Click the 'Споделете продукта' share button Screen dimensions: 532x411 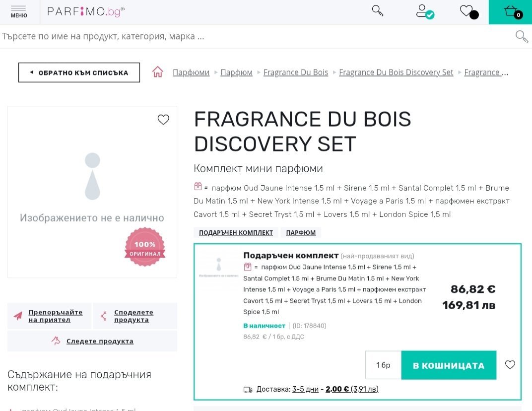click(x=134, y=316)
